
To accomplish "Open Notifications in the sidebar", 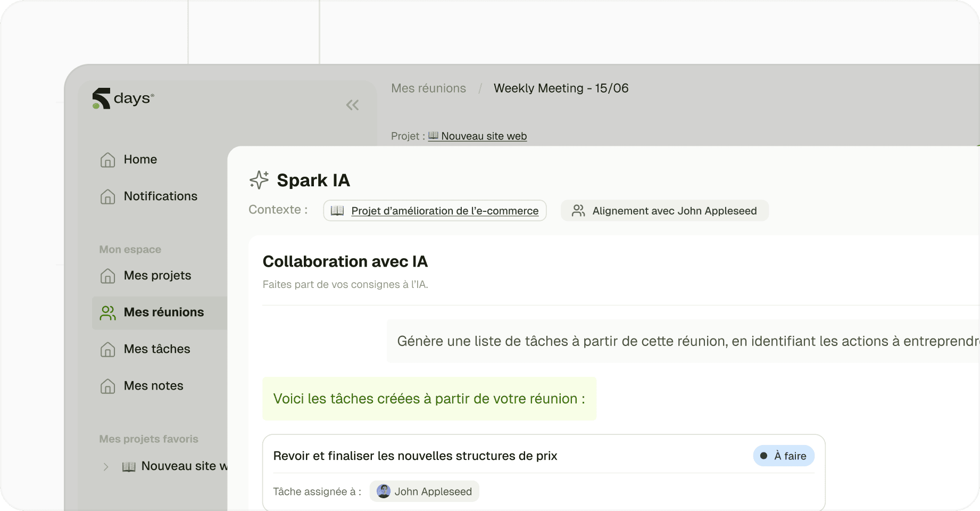I will tap(160, 196).
